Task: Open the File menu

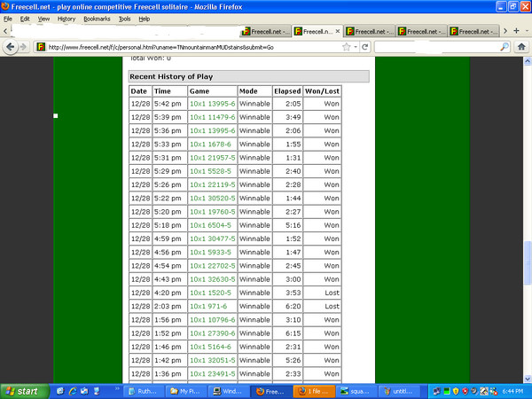Action: [x=8, y=19]
